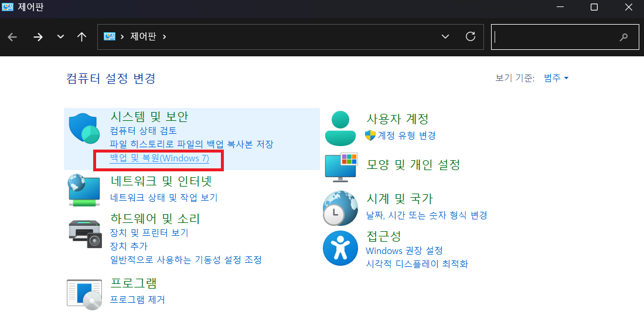Open 접근성 category heading

383,236
